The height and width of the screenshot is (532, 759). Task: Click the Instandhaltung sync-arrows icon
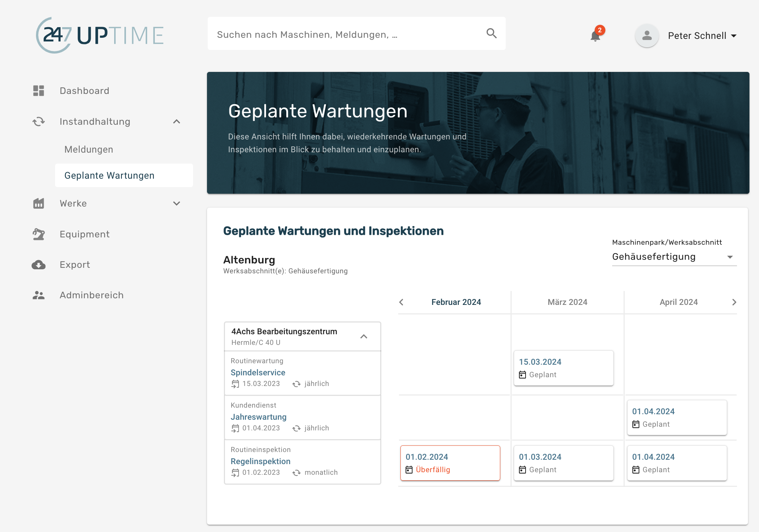pos(39,121)
